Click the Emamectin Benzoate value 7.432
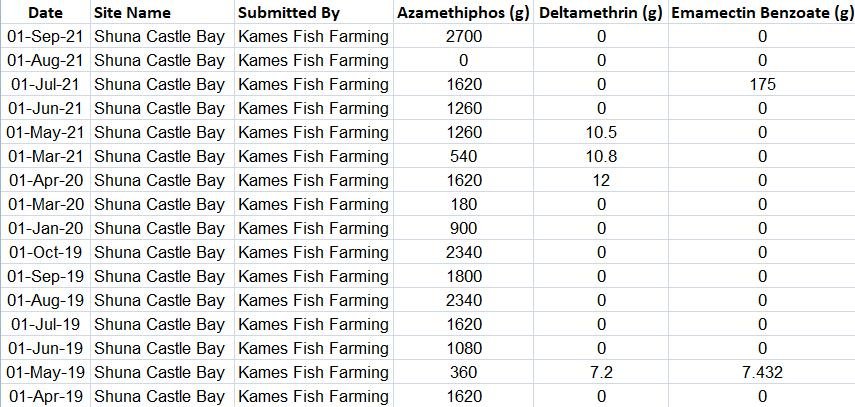This screenshot has height=407, width=855. click(762, 372)
